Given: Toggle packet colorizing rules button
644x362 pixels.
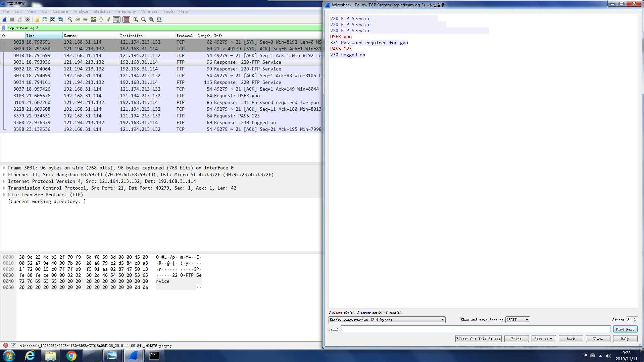Looking at the screenshot, I should [126, 19].
